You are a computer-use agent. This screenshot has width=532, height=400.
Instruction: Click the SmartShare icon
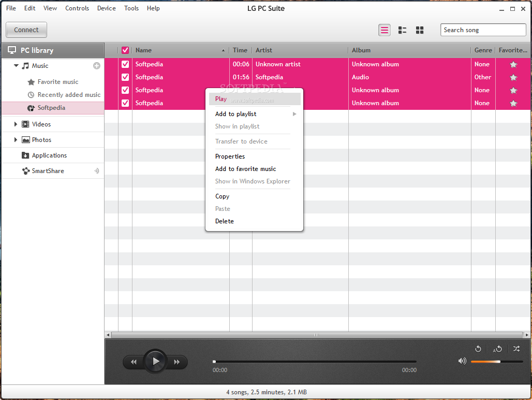[x=26, y=171]
